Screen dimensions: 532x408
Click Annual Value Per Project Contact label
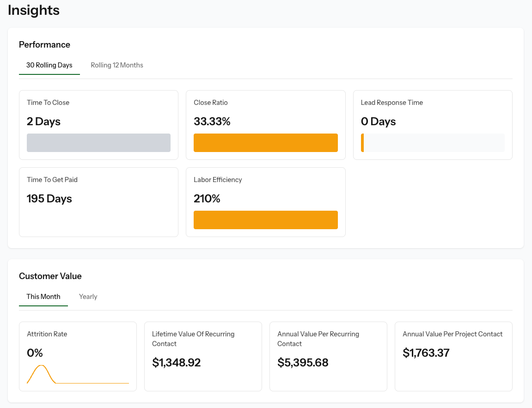click(x=453, y=334)
